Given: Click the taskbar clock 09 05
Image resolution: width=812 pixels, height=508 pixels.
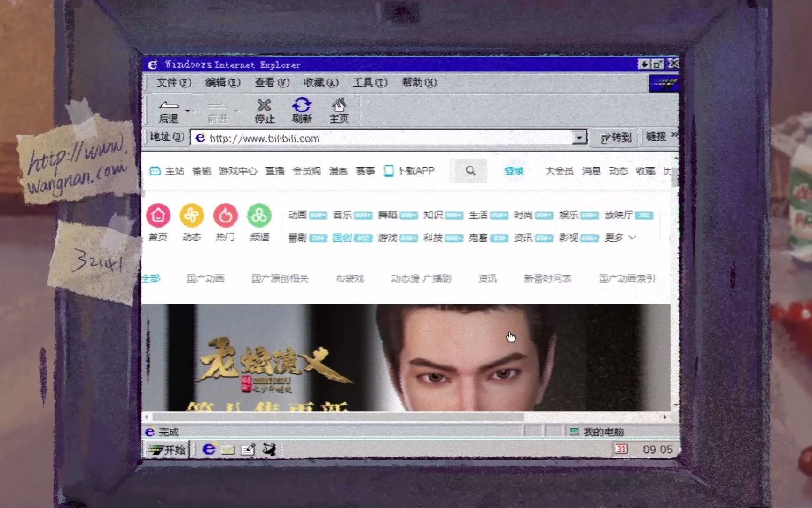Looking at the screenshot, I should pyautogui.click(x=658, y=449).
